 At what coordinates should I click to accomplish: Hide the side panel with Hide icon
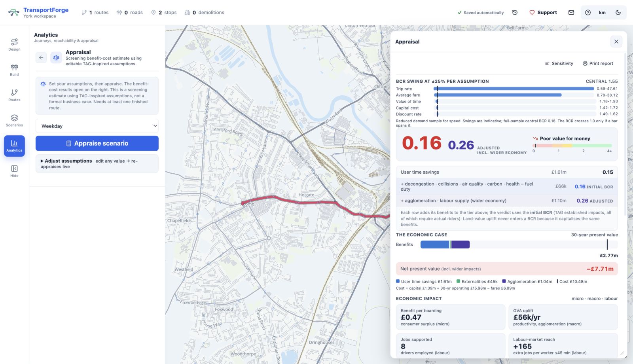[14, 171]
